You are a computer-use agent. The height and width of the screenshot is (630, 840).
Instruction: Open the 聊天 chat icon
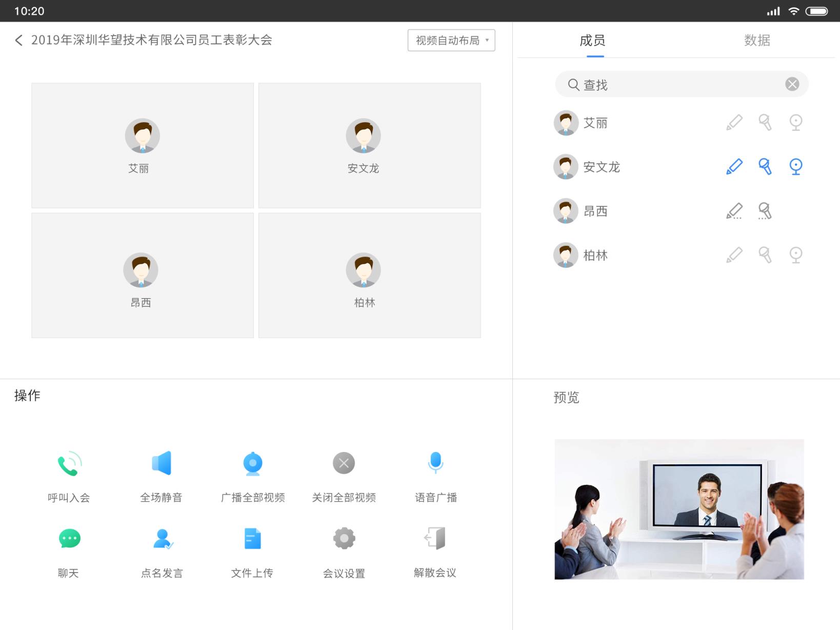(69, 539)
